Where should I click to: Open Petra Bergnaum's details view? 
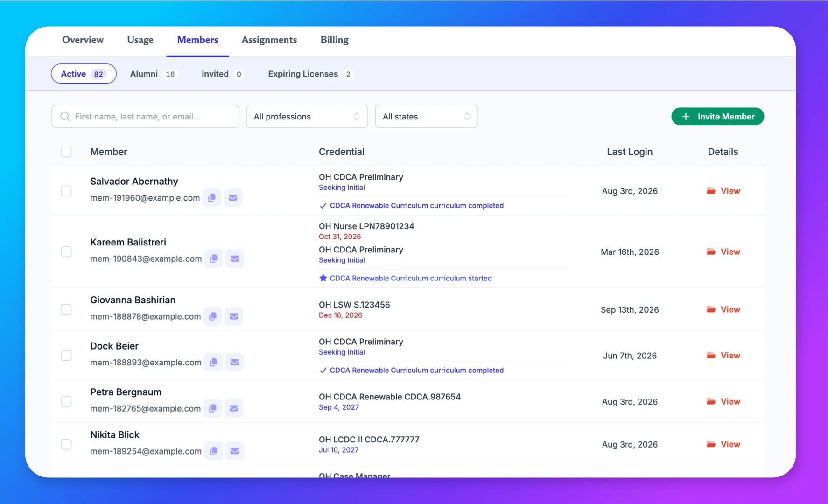click(x=723, y=402)
